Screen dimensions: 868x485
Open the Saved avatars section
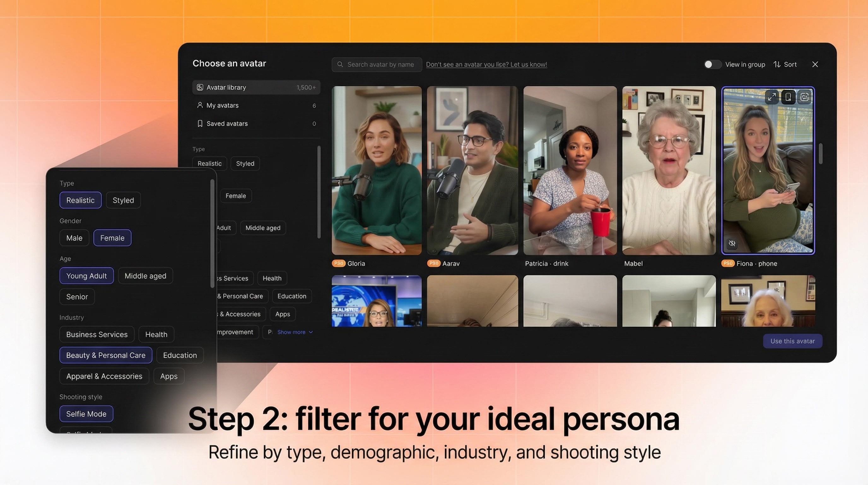pos(226,123)
